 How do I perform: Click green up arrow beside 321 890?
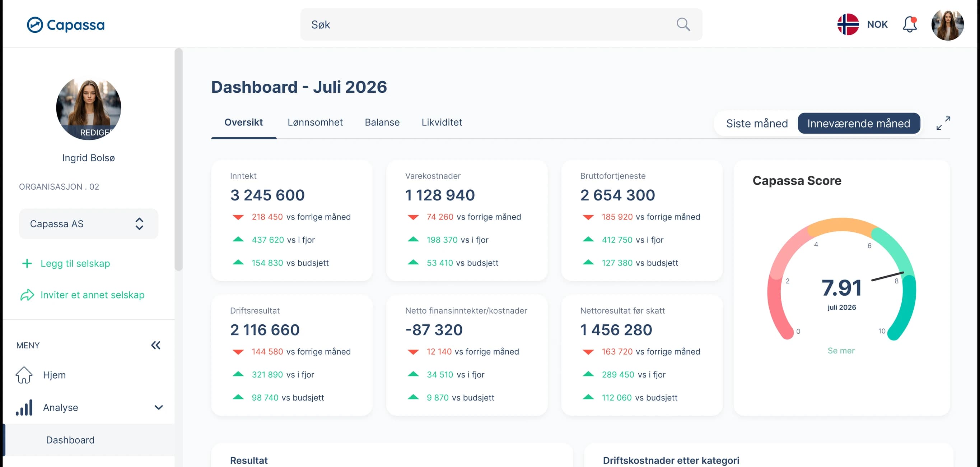(x=238, y=374)
